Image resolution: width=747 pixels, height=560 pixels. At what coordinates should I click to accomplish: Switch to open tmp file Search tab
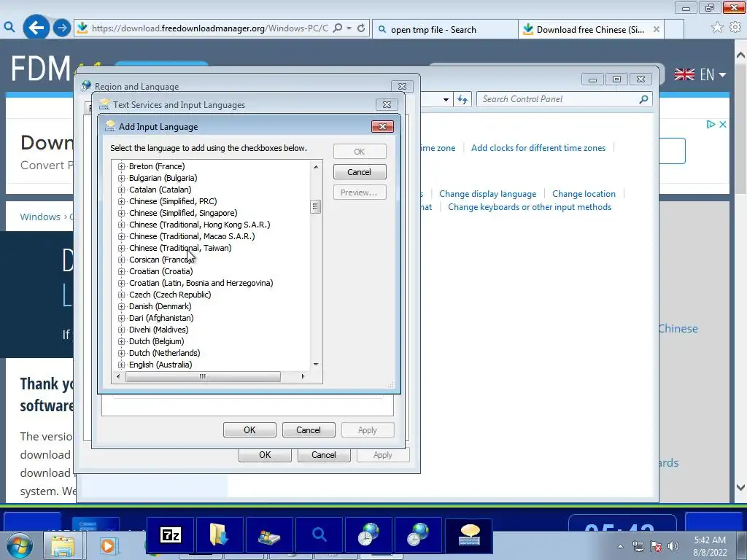coord(444,29)
